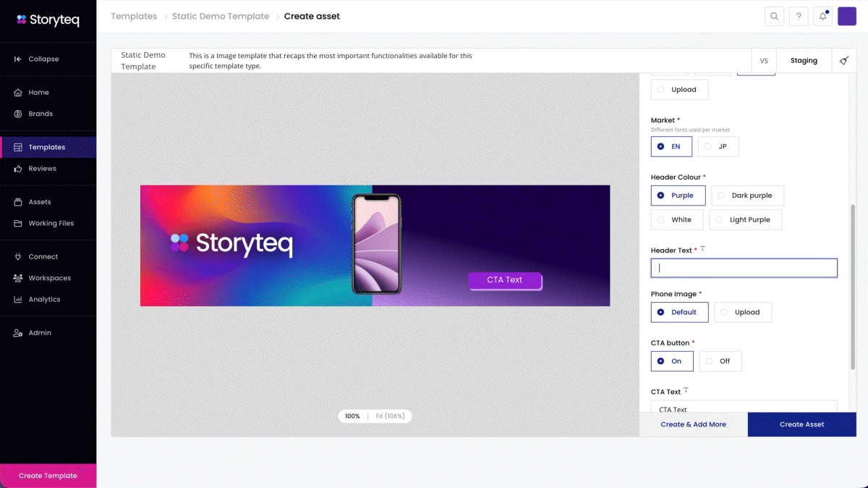Open the V5 version selector
This screenshot has height=488, width=868.
764,61
